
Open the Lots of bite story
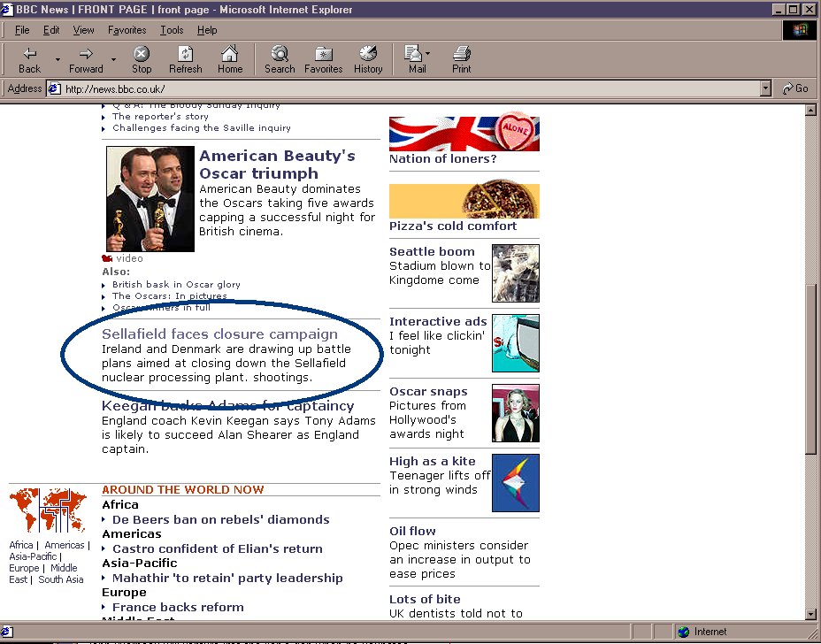(x=425, y=599)
